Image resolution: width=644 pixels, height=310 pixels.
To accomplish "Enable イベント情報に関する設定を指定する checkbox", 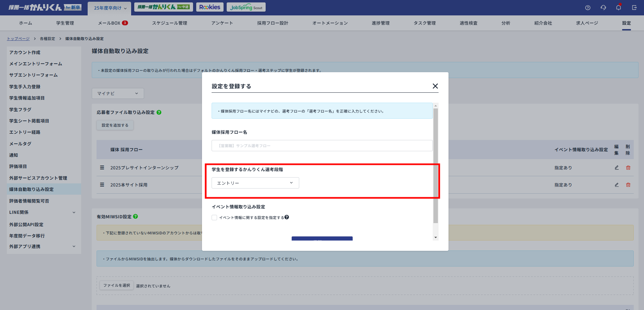I will 214,217.
